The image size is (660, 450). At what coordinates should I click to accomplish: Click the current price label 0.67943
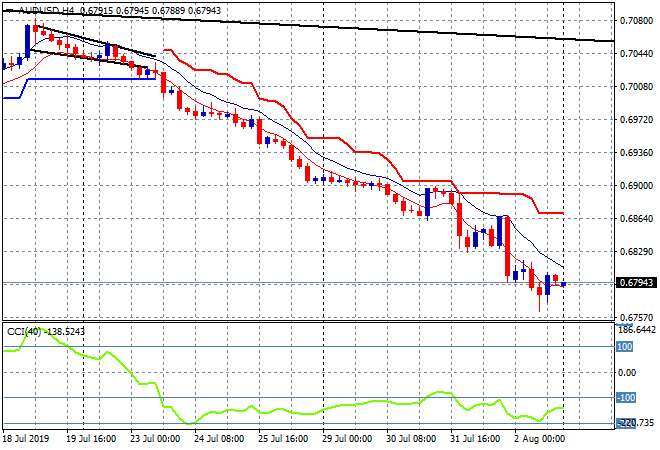point(636,282)
